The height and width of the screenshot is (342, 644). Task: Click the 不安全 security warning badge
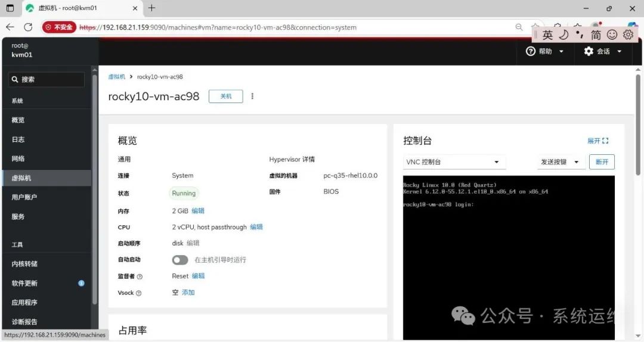(x=59, y=27)
